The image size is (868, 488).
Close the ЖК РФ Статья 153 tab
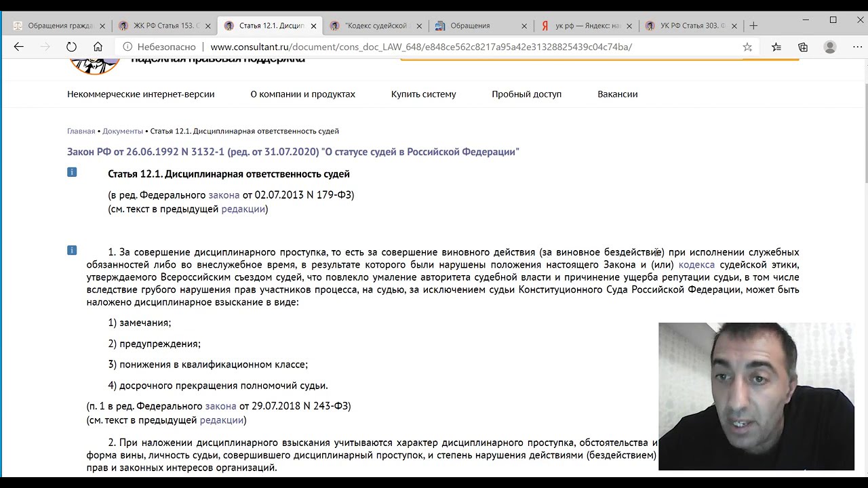point(208,26)
